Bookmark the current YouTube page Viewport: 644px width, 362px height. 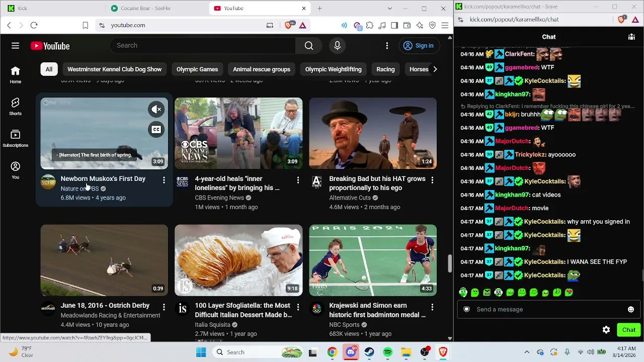click(x=86, y=25)
